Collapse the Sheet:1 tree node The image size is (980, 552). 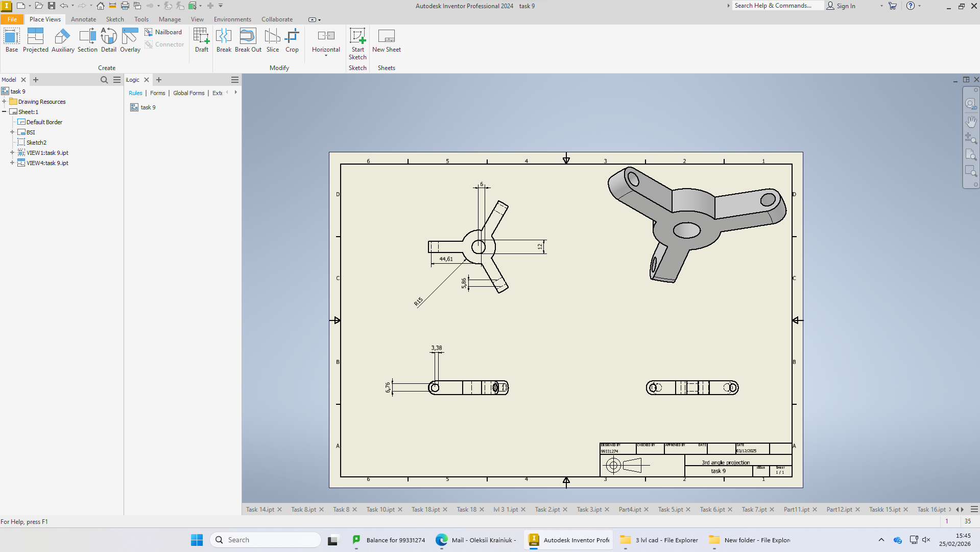point(4,112)
